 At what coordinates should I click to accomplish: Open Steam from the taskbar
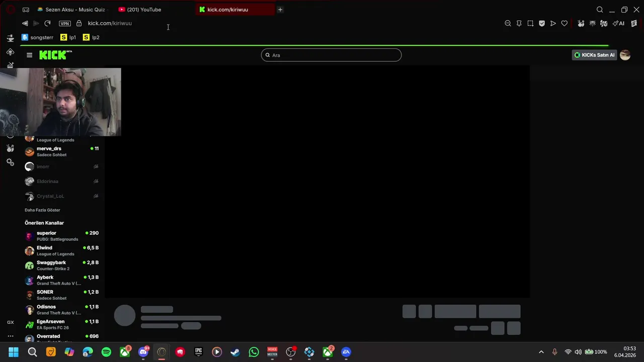click(x=235, y=352)
